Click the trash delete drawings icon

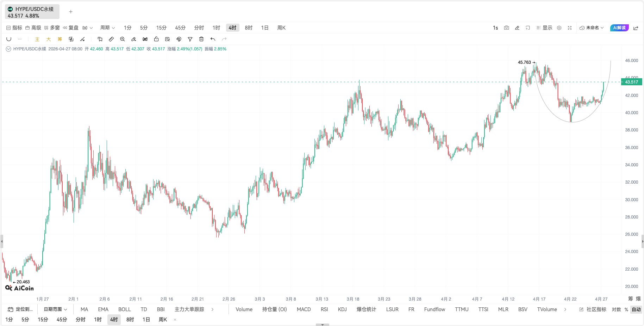point(201,39)
